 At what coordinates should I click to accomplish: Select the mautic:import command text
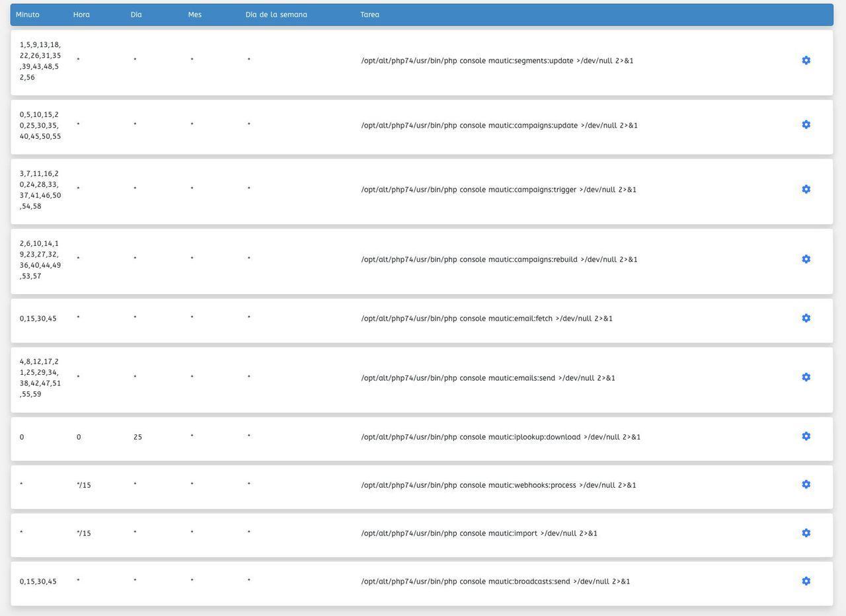pyautogui.click(x=479, y=533)
